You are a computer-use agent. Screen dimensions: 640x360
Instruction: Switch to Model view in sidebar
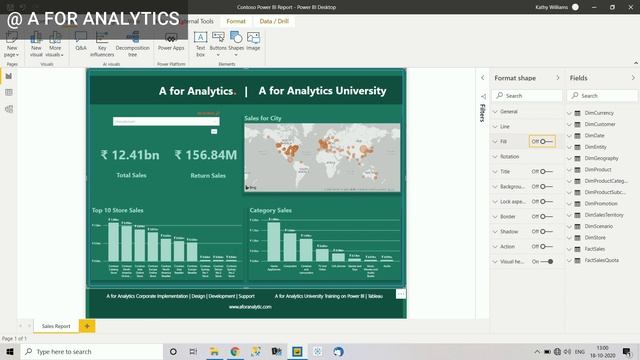pos(9,109)
